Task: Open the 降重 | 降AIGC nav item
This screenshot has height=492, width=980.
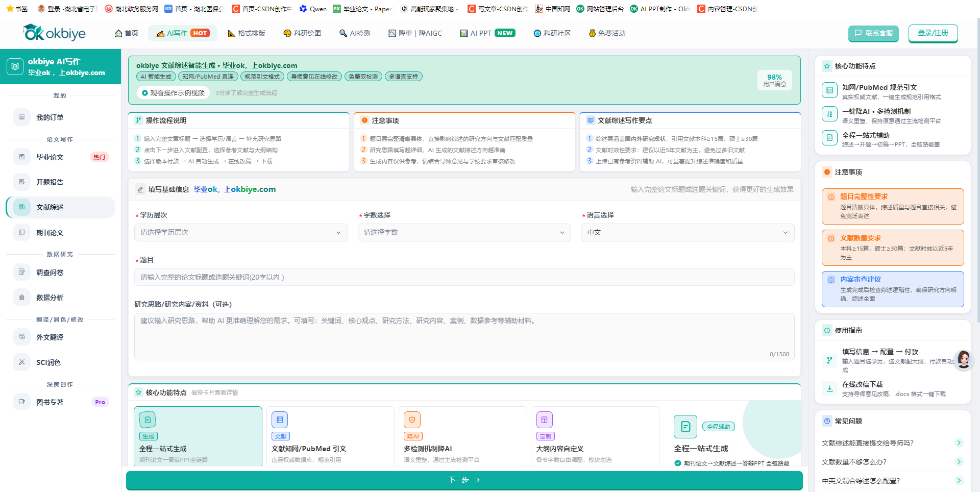Action: pos(415,33)
